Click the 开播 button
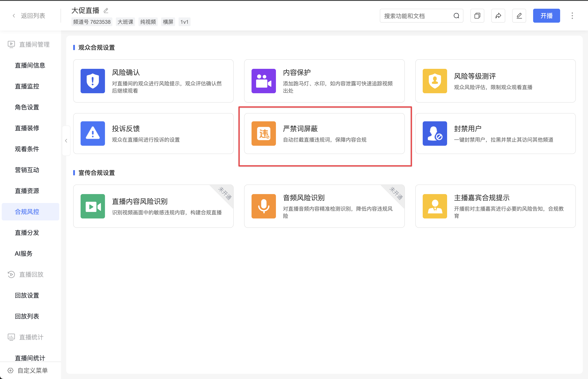Image resolution: width=588 pixels, height=379 pixels. pos(546,16)
